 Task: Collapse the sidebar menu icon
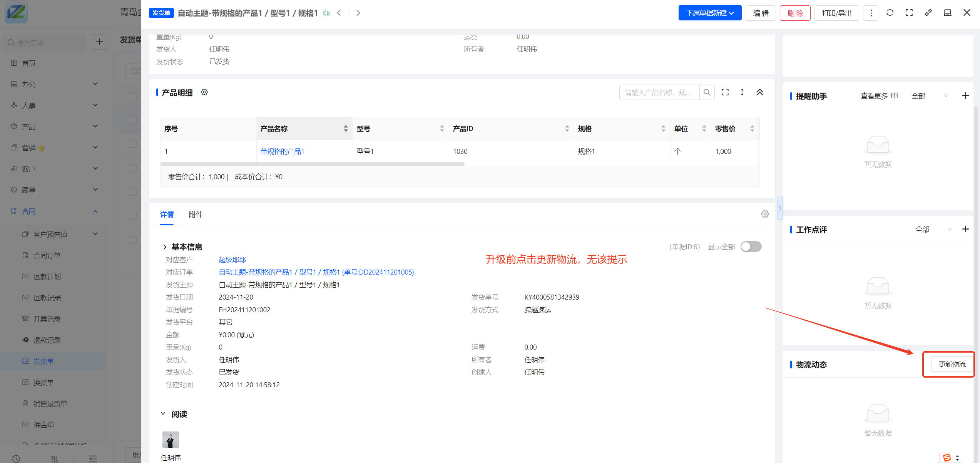[93, 458]
